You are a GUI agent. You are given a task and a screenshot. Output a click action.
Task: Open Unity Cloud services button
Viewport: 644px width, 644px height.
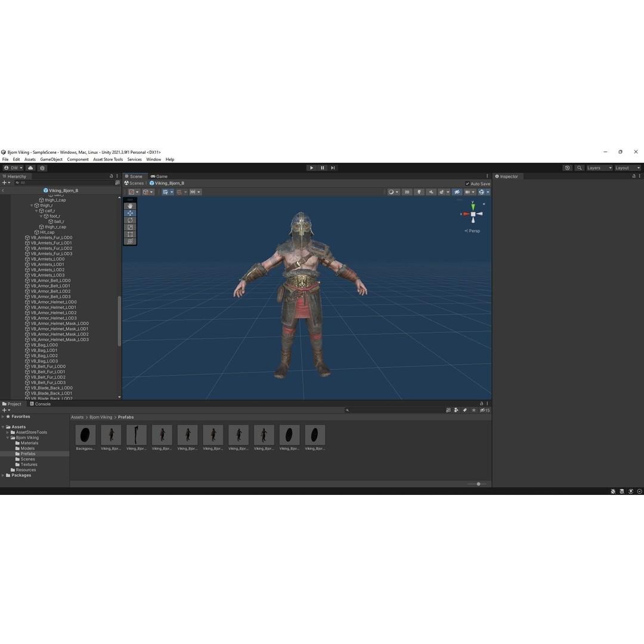point(30,168)
